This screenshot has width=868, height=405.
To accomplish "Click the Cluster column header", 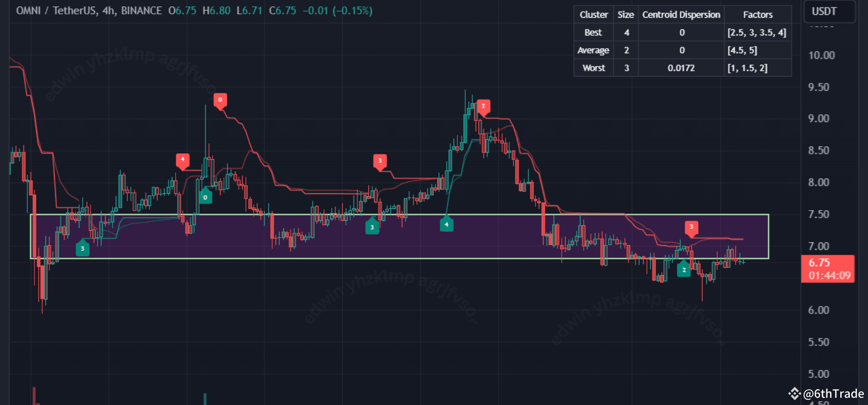I will (x=593, y=15).
